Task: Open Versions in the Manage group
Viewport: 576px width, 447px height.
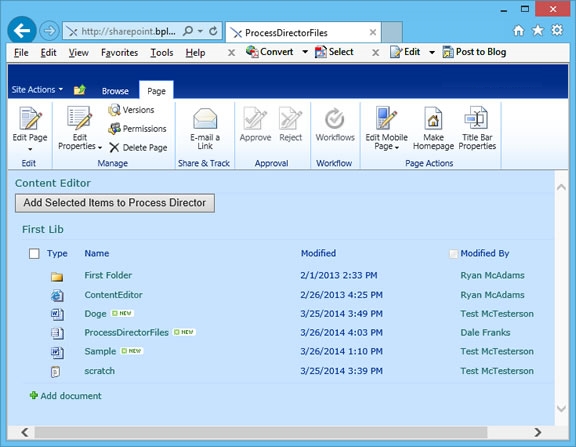Action: (x=131, y=110)
